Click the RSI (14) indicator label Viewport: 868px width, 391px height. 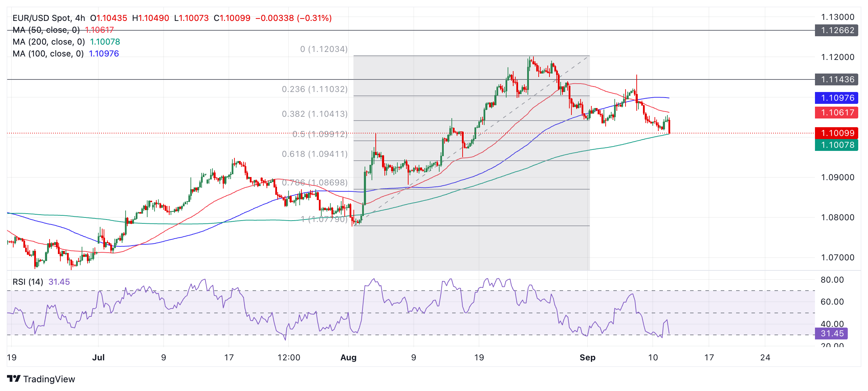pyautogui.click(x=28, y=282)
